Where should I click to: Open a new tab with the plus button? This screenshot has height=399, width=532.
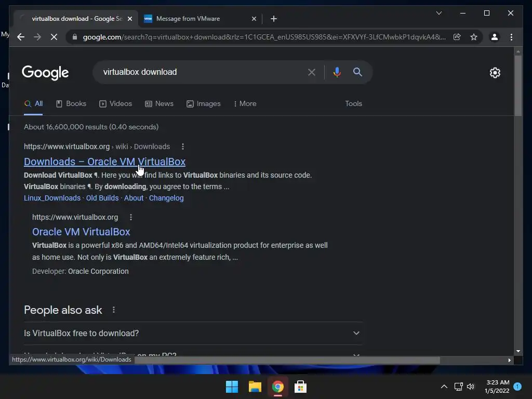point(273,19)
